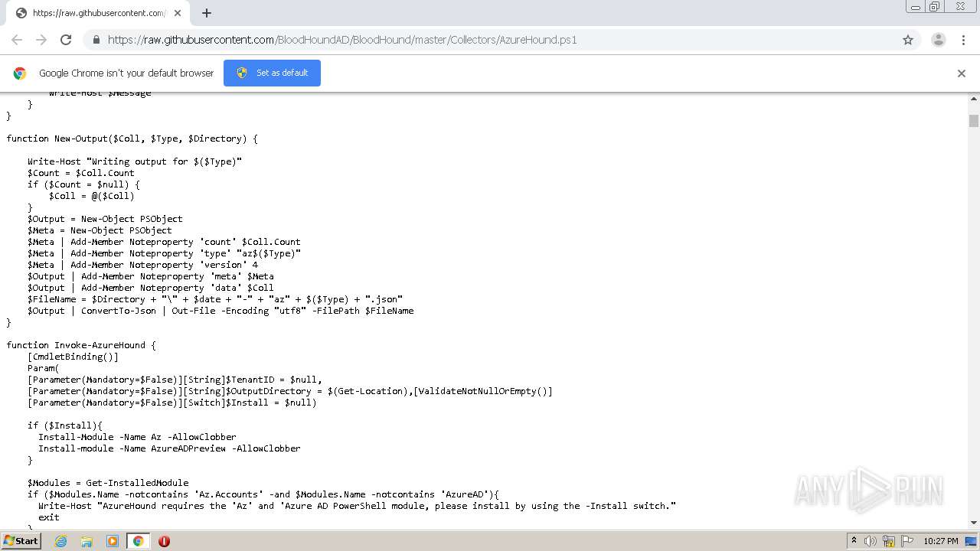Select the Chrome taskbar button
Image resolution: width=980 pixels, height=551 pixels.
pyautogui.click(x=139, y=541)
